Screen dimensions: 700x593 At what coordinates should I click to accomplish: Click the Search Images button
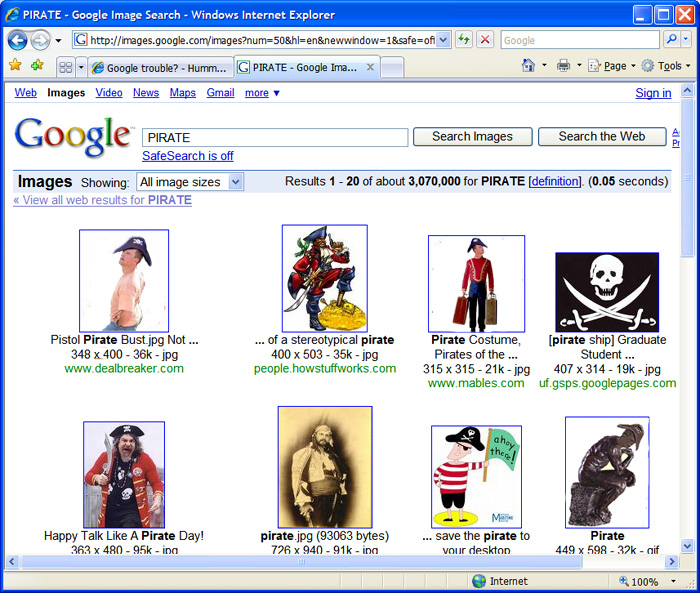(472, 137)
